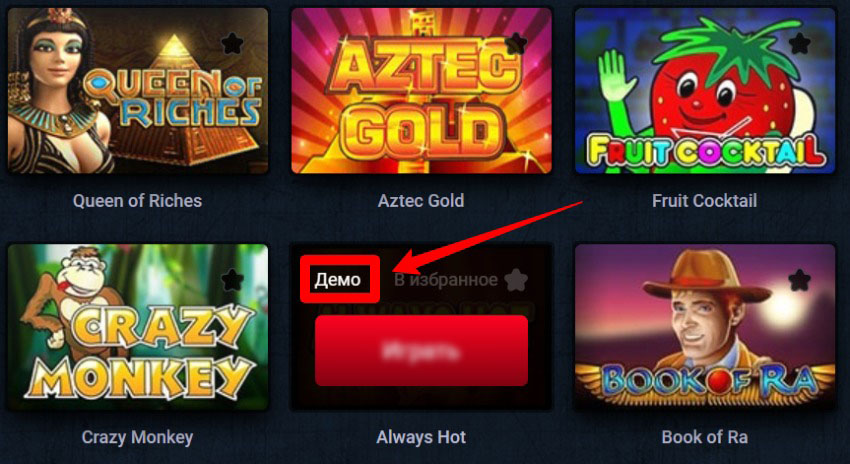
Task: Open the Fruit Cocktail strawberry thumbnail
Action: [705, 91]
